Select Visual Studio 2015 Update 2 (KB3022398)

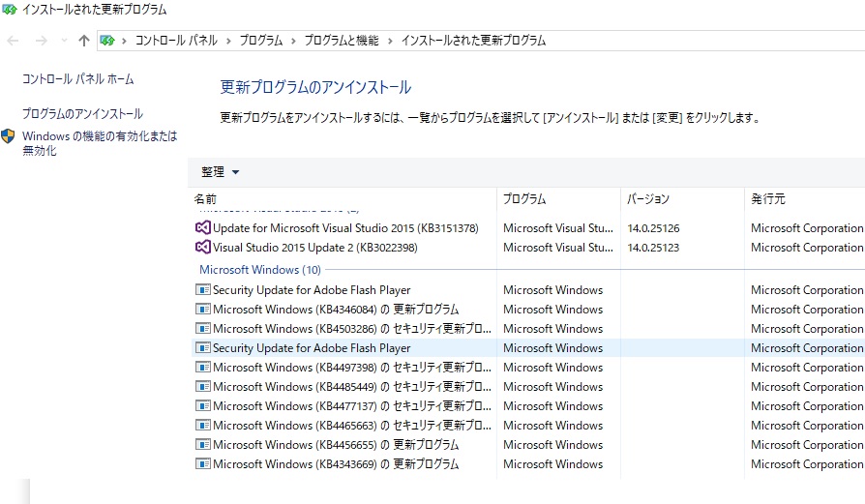tap(315, 247)
